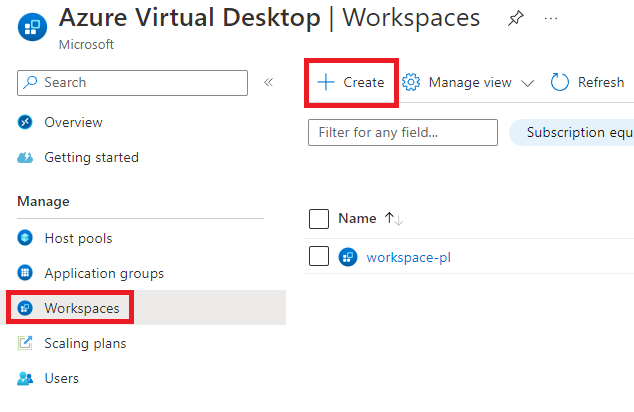Click the Create button

[351, 82]
